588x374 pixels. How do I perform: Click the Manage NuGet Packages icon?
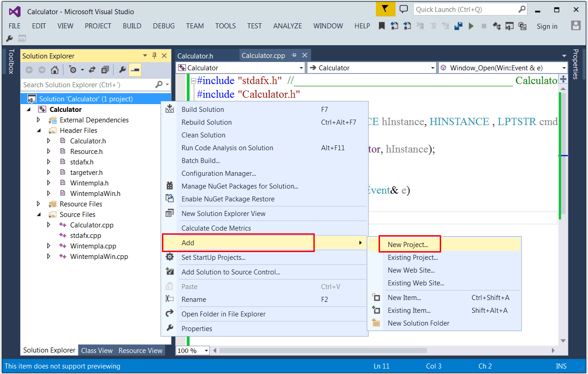(x=170, y=186)
